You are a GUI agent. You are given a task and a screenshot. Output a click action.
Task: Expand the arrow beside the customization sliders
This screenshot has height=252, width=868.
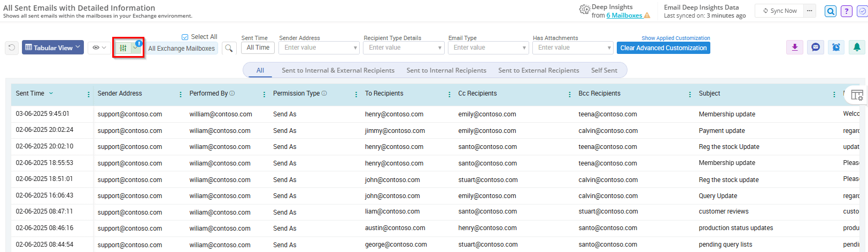tap(135, 48)
